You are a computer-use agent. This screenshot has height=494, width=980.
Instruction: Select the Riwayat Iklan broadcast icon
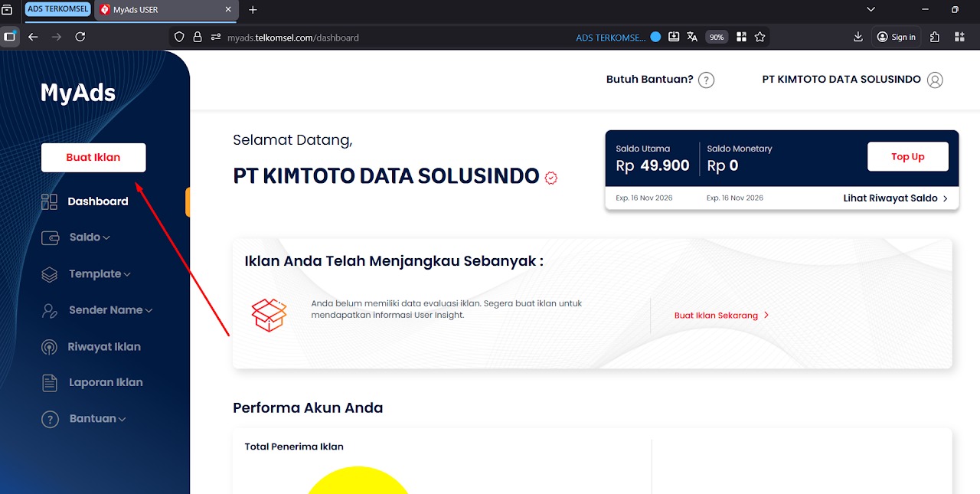pyautogui.click(x=50, y=346)
